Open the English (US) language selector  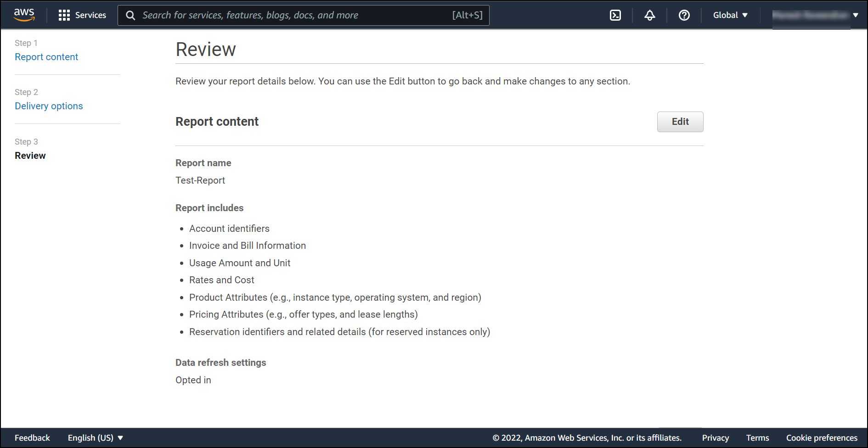[x=96, y=438]
